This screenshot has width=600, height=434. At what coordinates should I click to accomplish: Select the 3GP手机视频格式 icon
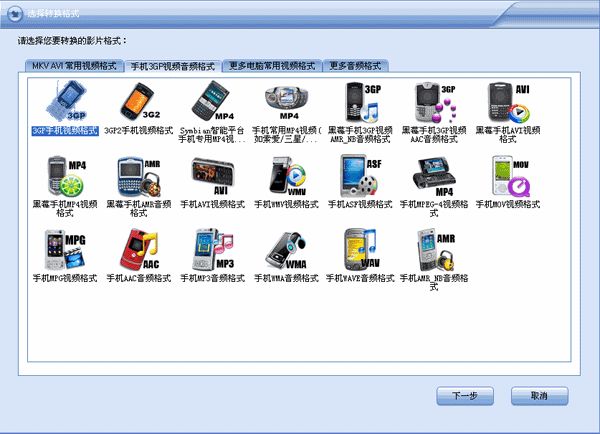point(64,102)
